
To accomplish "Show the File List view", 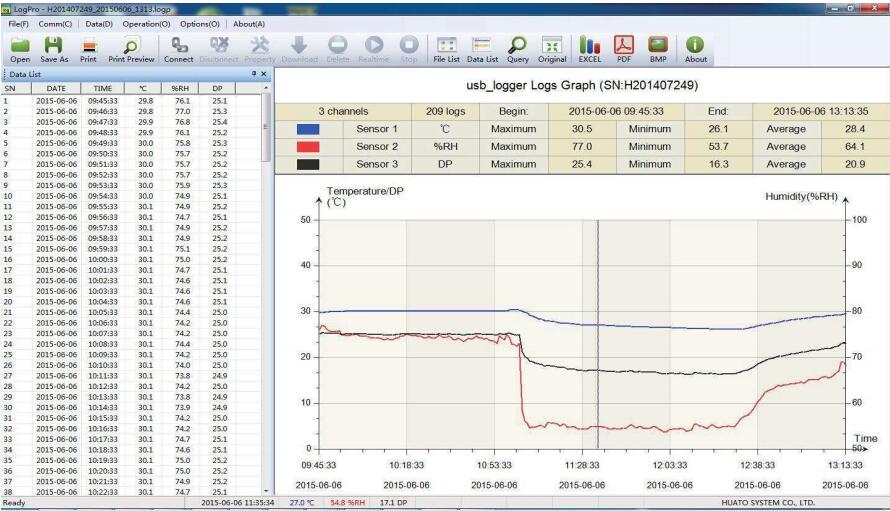I will tap(446, 47).
